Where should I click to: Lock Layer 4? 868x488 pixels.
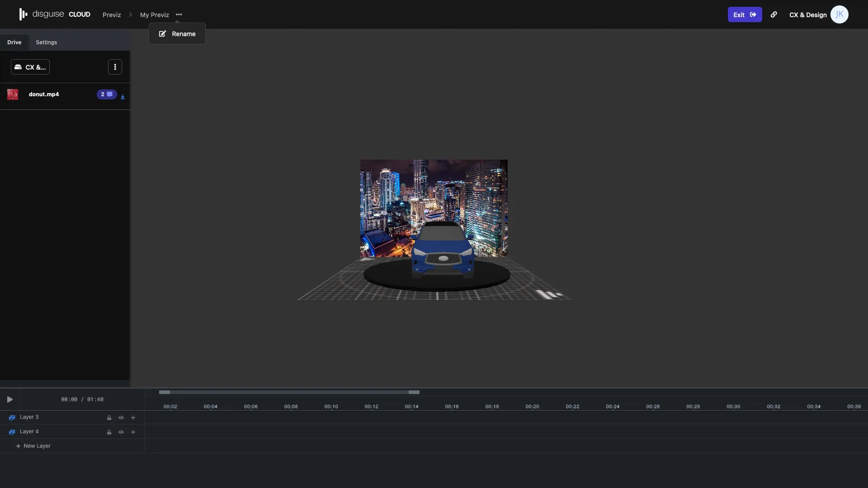109,432
